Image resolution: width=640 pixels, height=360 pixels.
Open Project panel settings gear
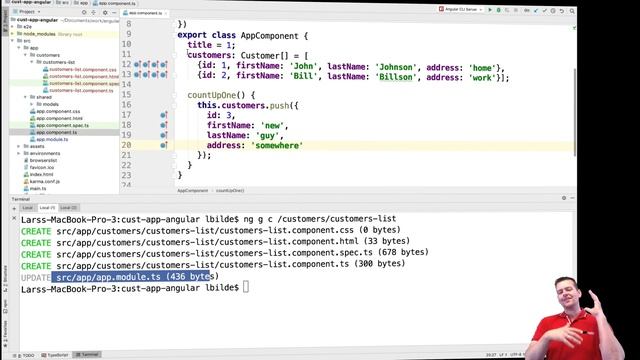point(105,13)
